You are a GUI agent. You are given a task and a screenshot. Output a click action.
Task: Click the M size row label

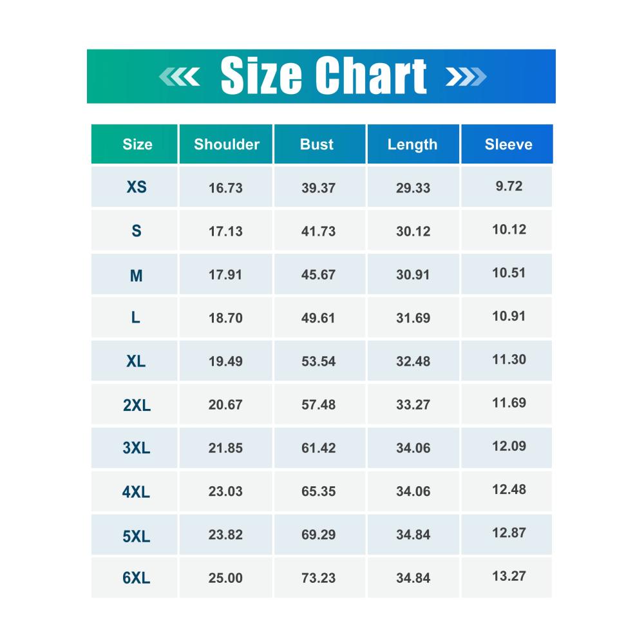137,276
